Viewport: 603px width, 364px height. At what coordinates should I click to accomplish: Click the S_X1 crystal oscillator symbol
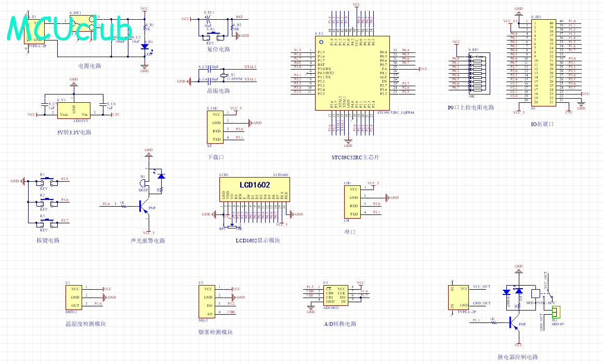pyautogui.click(x=222, y=75)
